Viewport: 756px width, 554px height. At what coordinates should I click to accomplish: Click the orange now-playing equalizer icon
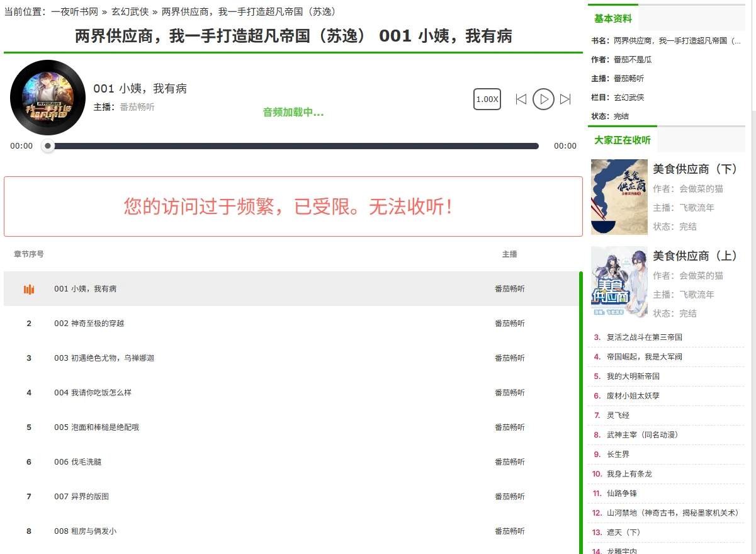pos(29,289)
